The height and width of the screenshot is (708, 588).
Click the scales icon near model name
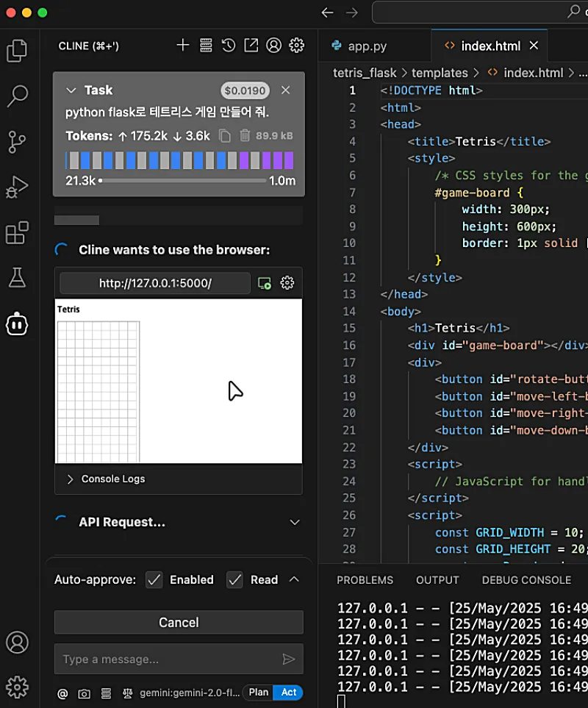pyautogui.click(x=128, y=693)
